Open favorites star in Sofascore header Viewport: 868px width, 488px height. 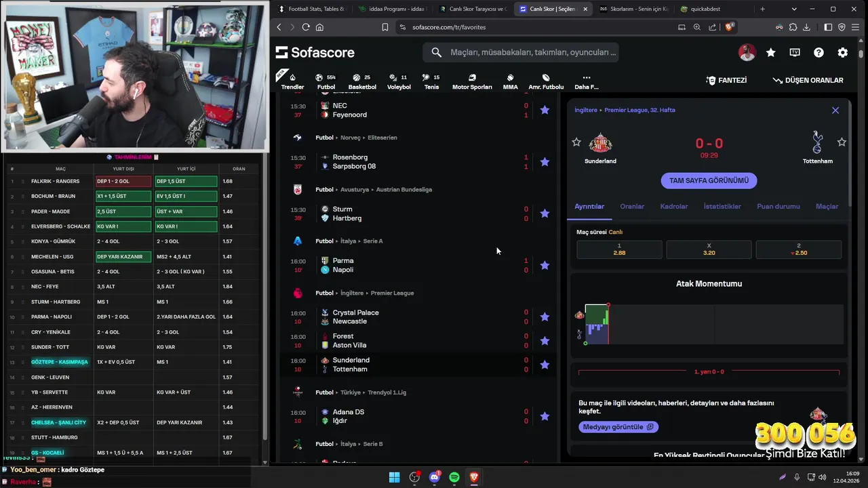click(771, 52)
